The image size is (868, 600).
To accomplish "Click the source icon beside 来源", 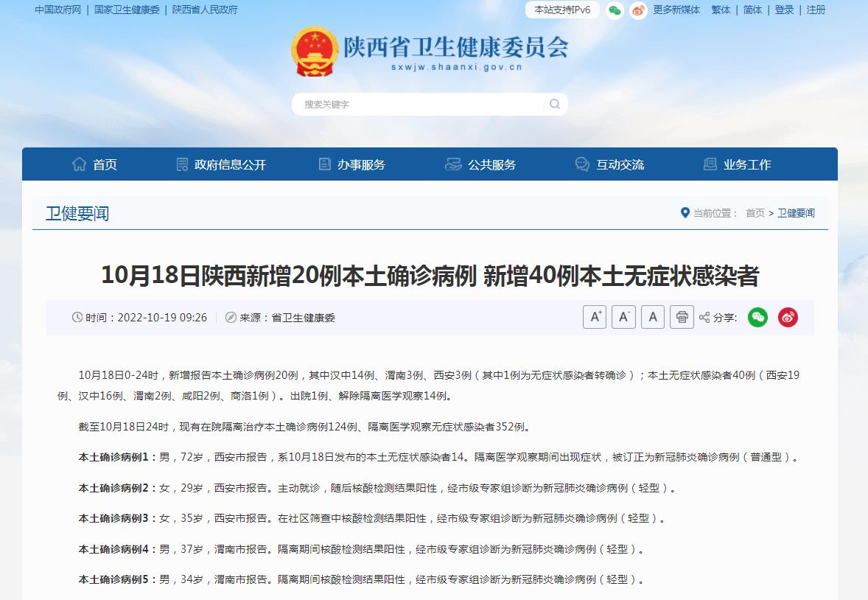I will pos(231,318).
